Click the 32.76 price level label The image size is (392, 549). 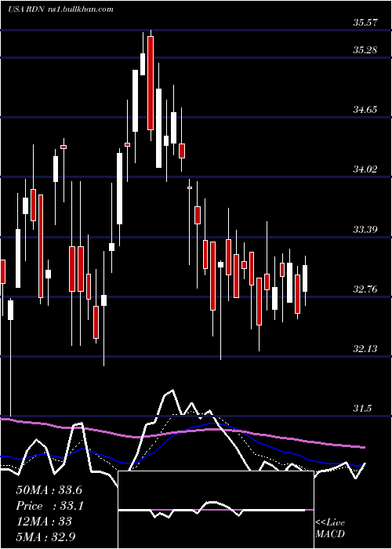click(x=365, y=289)
